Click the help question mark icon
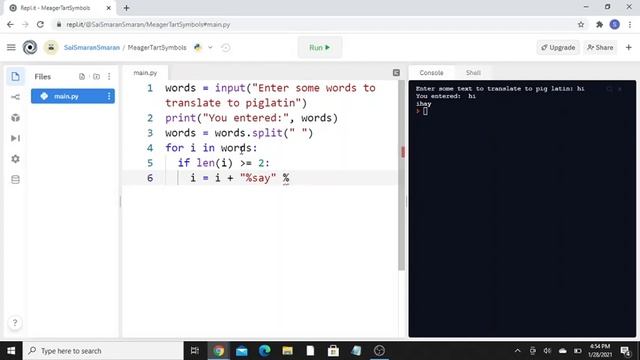Viewport: 640px width, 360px height. tap(15, 323)
